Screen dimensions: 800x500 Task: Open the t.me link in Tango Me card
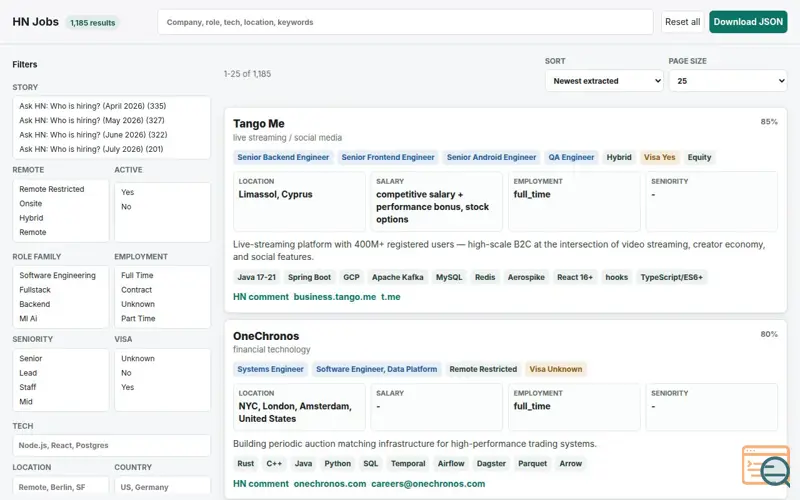(x=391, y=297)
